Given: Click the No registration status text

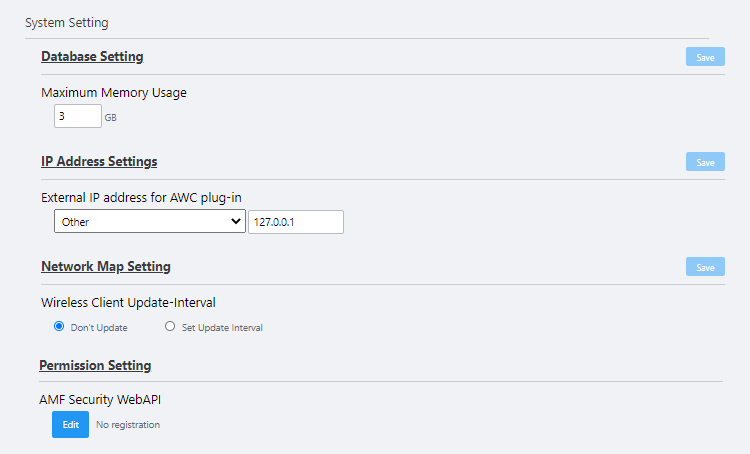Looking at the screenshot, I should [x=128, y=425].
